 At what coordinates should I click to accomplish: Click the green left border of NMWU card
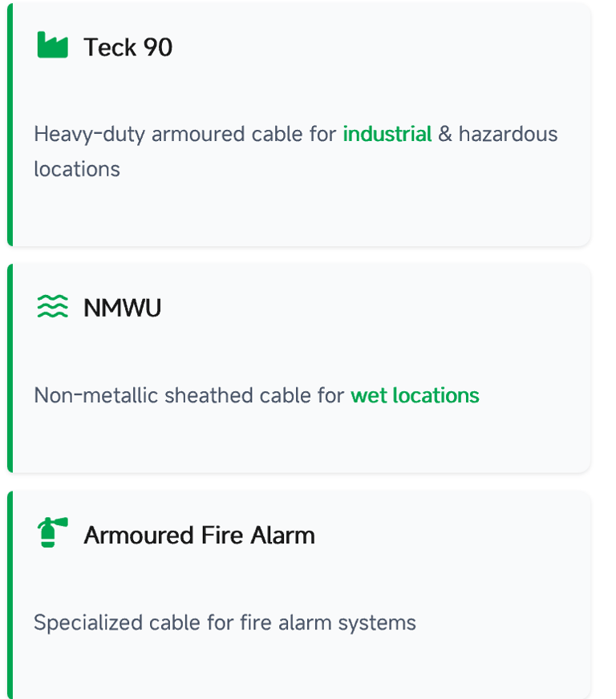pyautogui.click(x=10, y=368)
